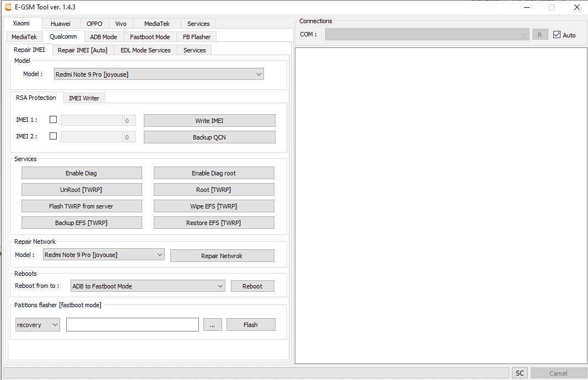
Task: Open the Services tab beside EDL Mode Services
Action: (195, 50)
